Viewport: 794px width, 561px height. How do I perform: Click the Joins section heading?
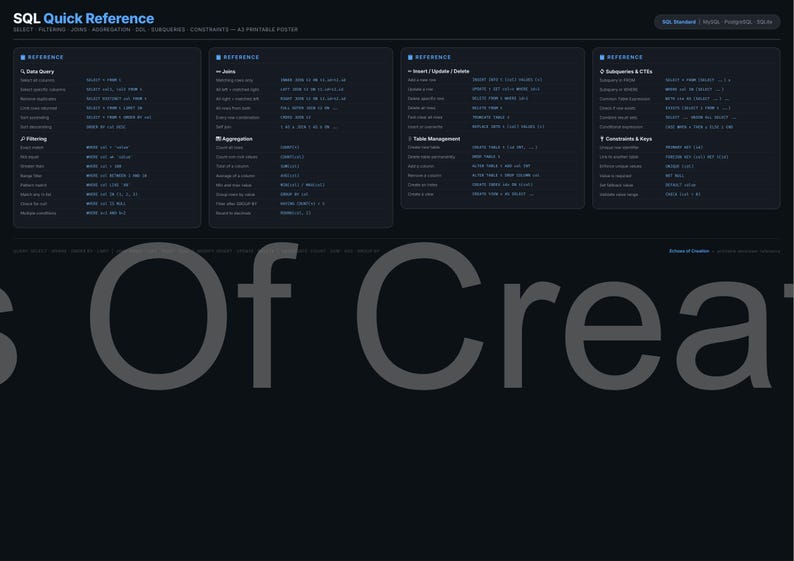pos(228,71)
